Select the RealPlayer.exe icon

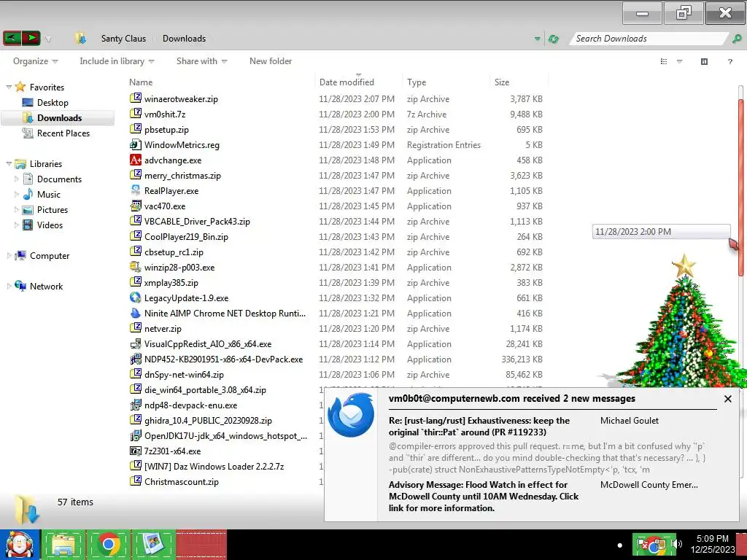click(x=136, y=190)
